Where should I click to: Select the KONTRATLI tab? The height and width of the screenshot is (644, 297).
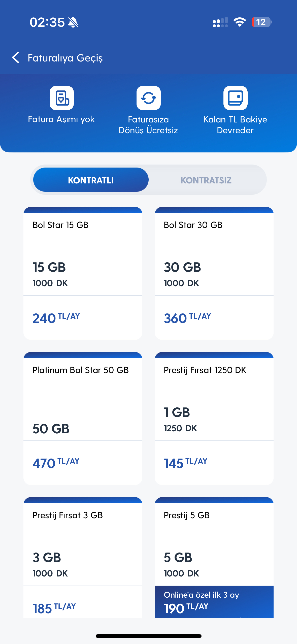pos(91,180)
